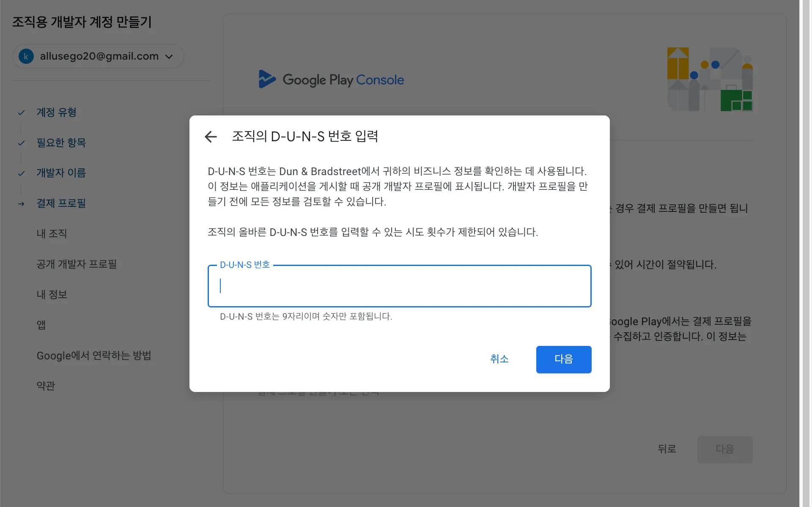
Task: Click the checkmark icon next to 필요한 항목
Action: (21, 143)
